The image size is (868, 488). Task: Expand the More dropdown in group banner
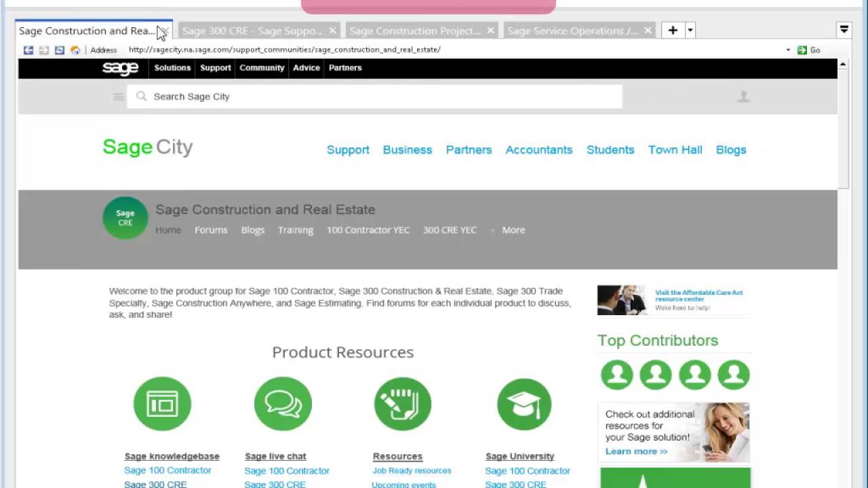pyautogui.click(x=508, y=230)
